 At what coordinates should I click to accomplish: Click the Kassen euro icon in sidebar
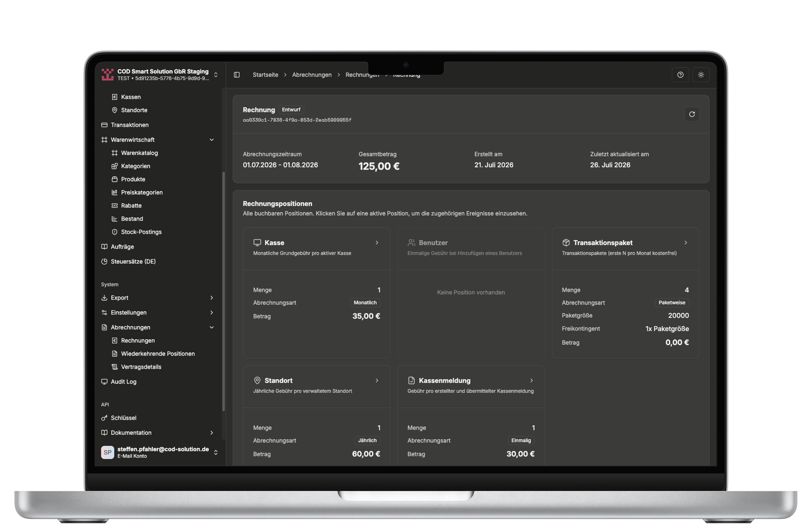coord(115,97)
